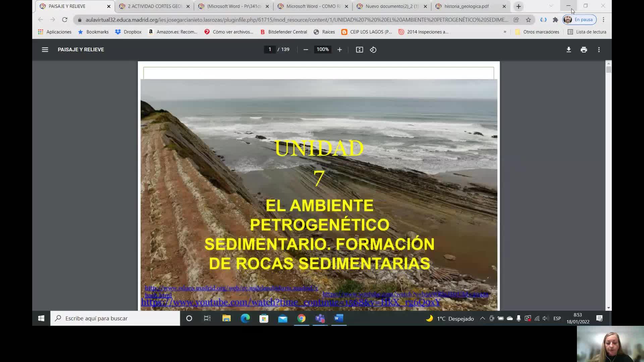Image resolution: width=644 pixels, height=362 pixels.
Task: Click the PDF zoom in plus button
Action: point(339,50)
